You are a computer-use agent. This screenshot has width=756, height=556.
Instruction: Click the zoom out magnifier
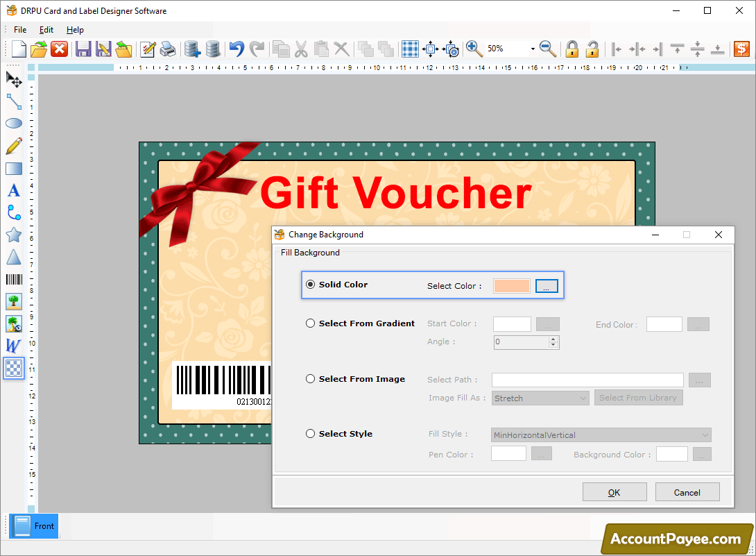(548, 49)
